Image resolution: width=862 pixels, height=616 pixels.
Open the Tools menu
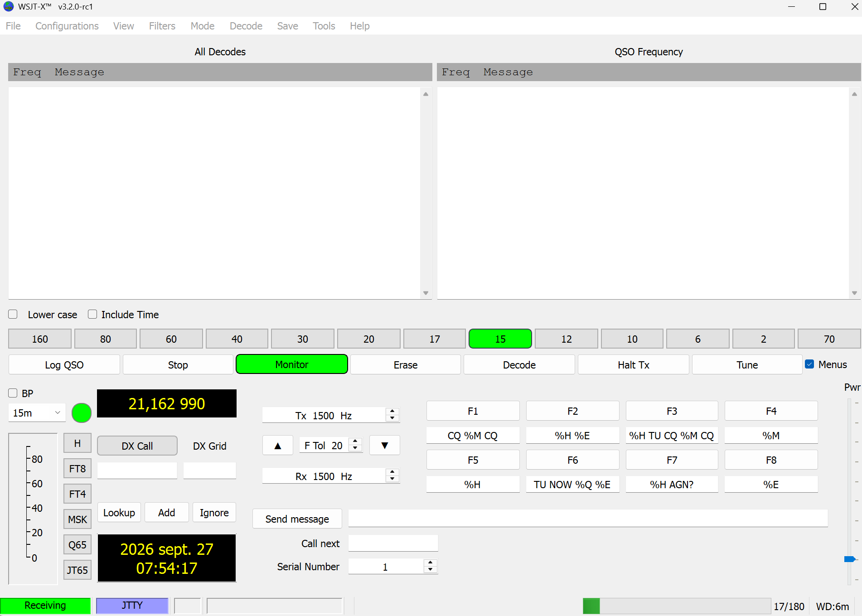324,26
